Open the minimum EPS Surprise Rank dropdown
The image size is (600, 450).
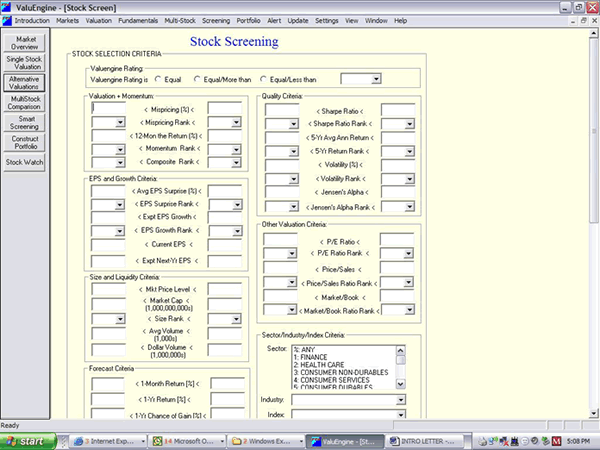click(x=119, y=205)
